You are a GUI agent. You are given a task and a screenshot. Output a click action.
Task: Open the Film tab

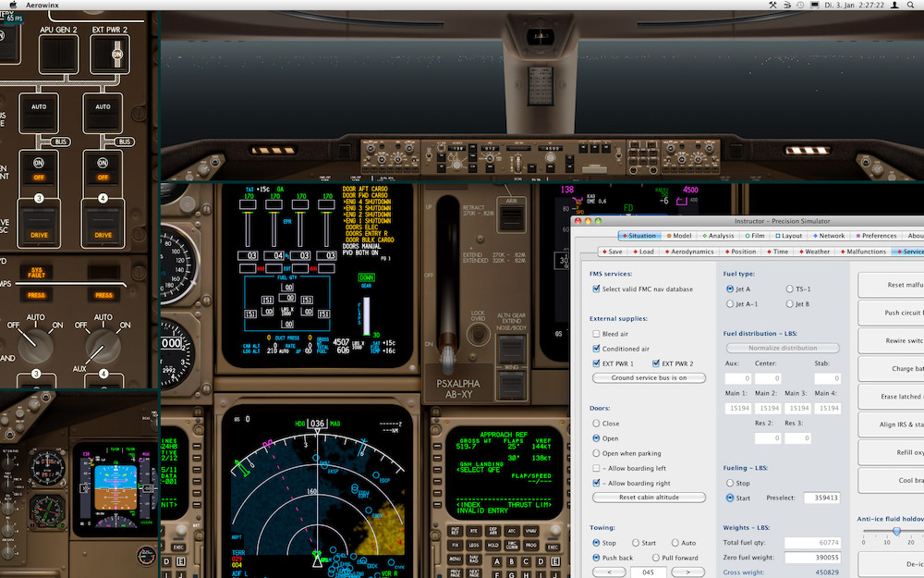755,235
